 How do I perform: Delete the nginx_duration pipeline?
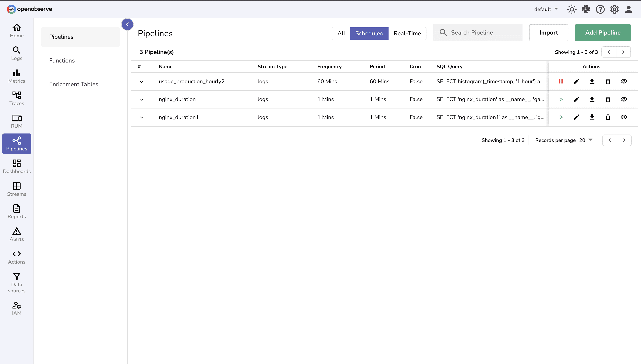608,99
